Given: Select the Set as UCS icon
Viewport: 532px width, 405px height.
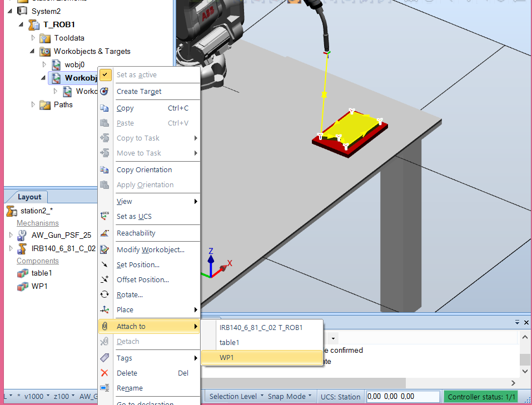Looking at the screenshot, I should click(x=105, y=217).
